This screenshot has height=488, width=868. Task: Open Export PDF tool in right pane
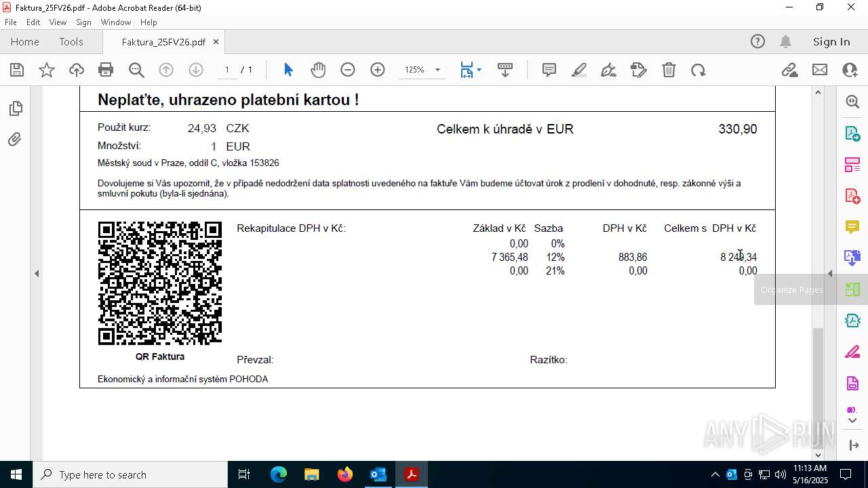852,134
